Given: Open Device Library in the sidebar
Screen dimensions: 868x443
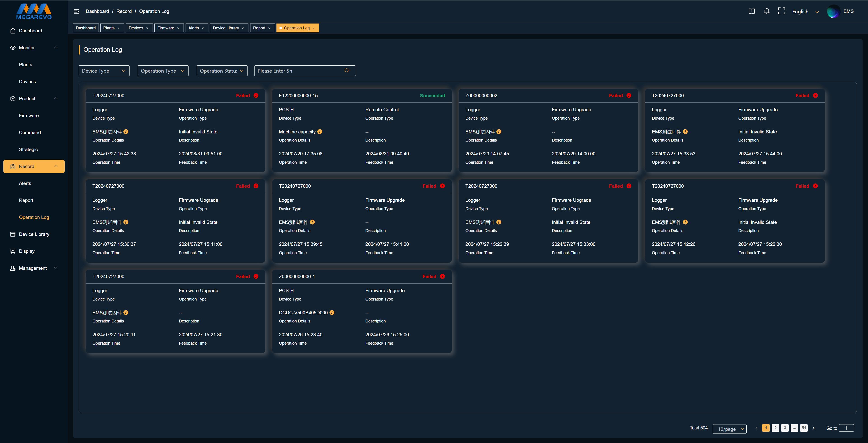Looking at the screenshot, I should pos(34,234).
